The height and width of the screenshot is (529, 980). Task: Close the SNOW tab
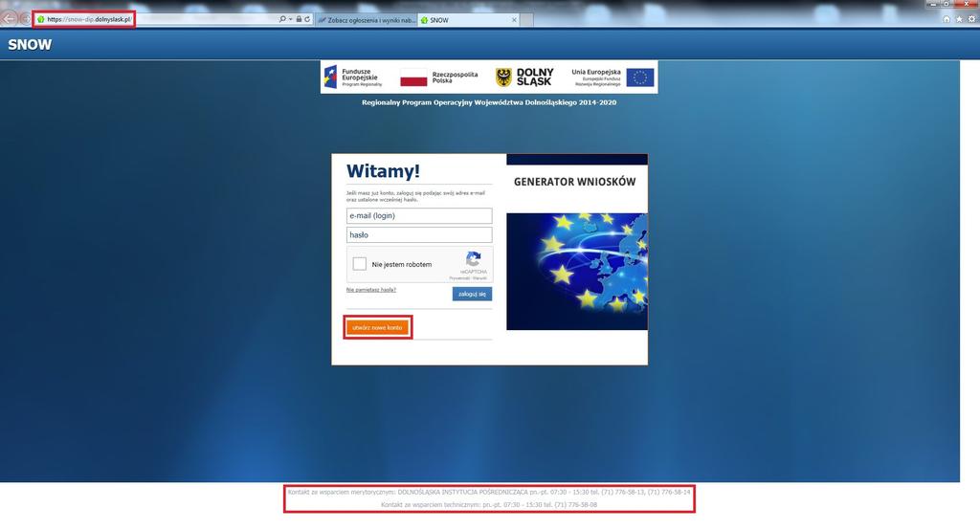pyautogui.click(x=514, y=20)
